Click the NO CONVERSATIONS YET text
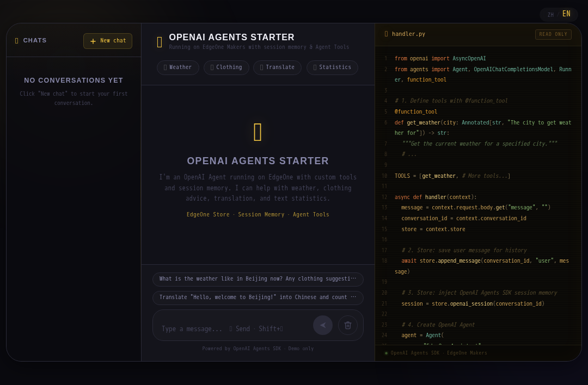This screenshot has height=385, width=588. [73, 80]
